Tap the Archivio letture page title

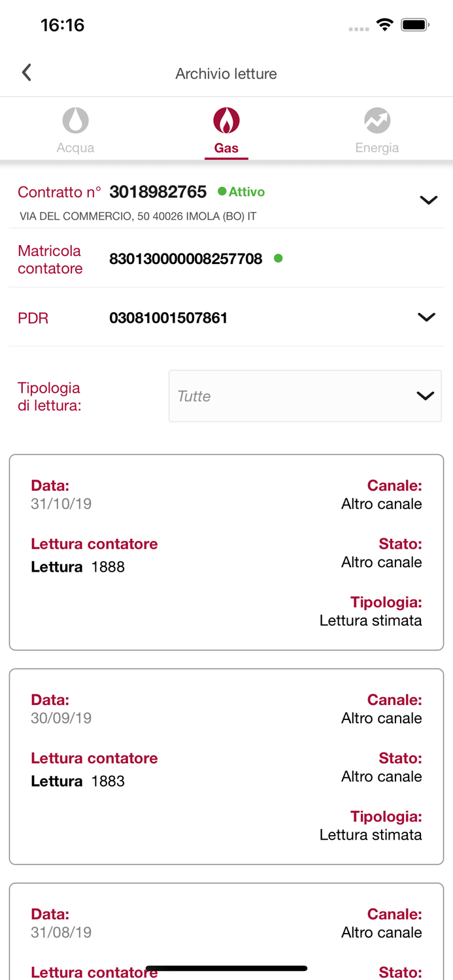tap(226, 74)
